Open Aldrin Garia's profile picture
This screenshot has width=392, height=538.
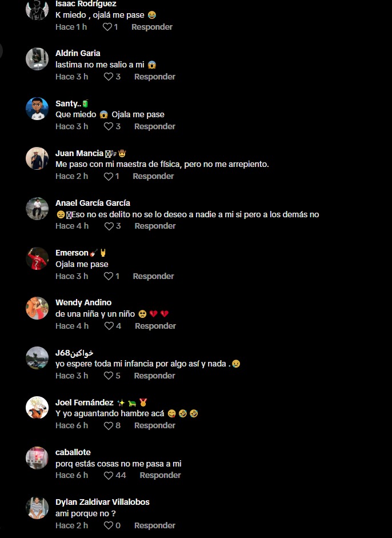pyautogui.click(x=37, y=59)
